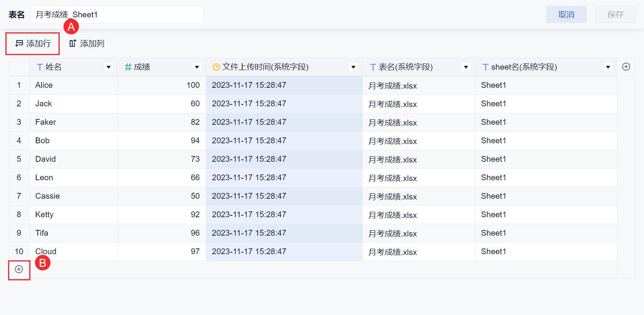The width and height of the screenshot is (644, 315).
Task: Click the Cloud name cell
Action: click(73, 251)
